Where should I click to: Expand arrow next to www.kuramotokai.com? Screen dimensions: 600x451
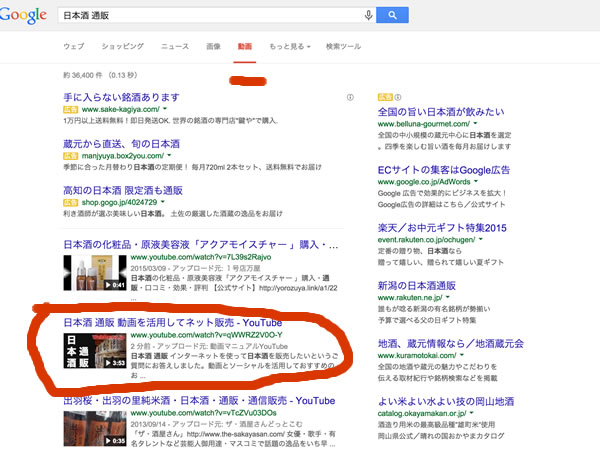[462, 355]
